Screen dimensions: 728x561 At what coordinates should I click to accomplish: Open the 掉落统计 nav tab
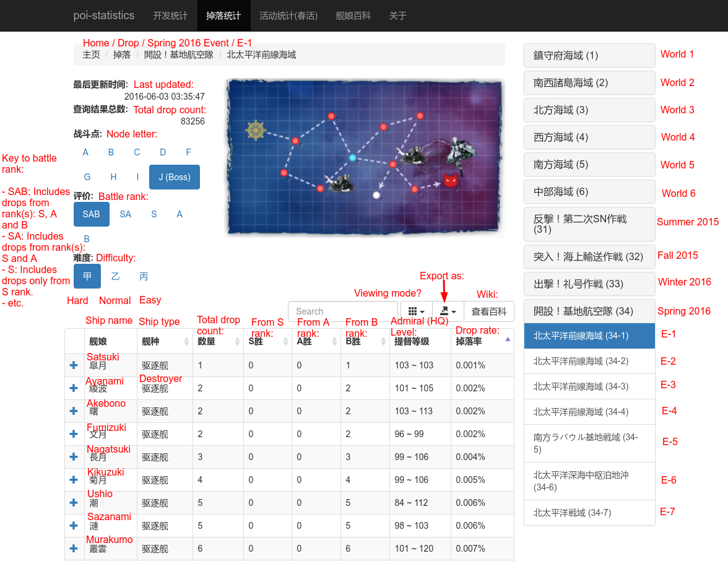click(x=224, y=16)
